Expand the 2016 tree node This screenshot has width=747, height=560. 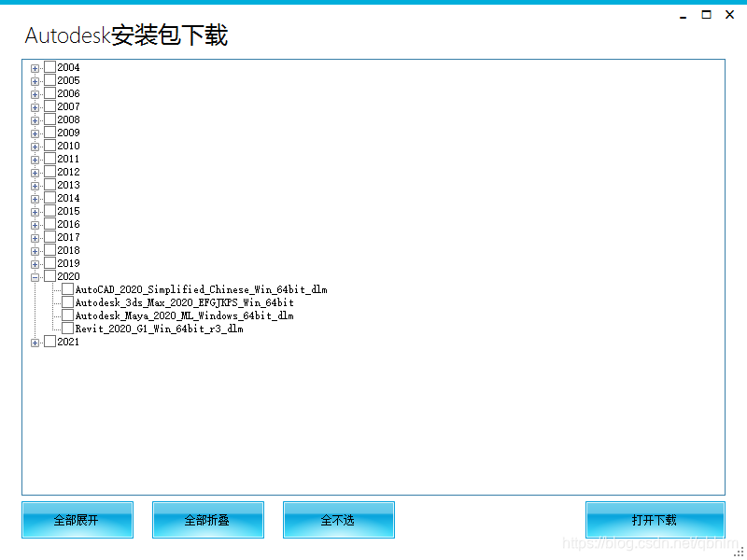click(35, 225)
